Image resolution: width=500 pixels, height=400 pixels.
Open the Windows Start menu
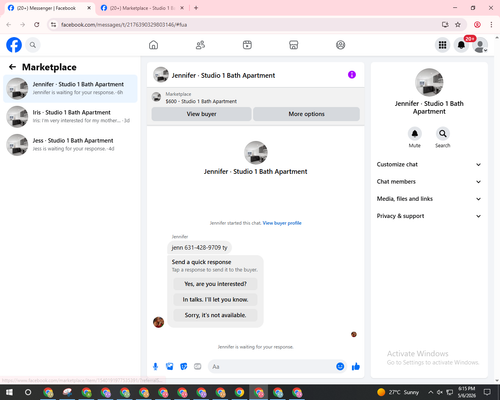[x=9, y=392]
